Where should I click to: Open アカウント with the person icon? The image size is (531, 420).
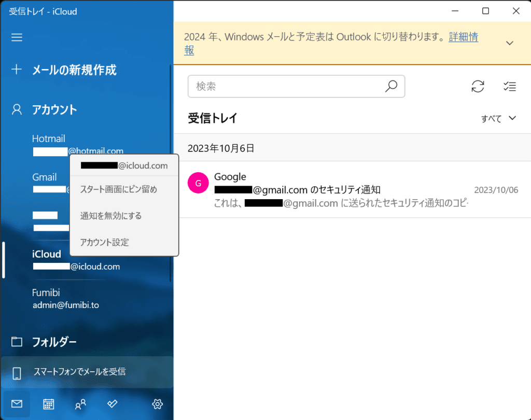(x=16, y=109)
